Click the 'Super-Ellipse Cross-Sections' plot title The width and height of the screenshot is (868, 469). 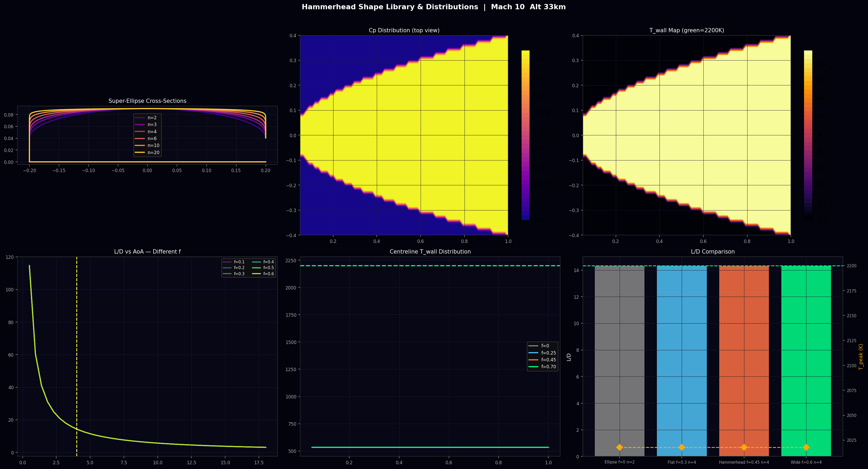point(147,101)
